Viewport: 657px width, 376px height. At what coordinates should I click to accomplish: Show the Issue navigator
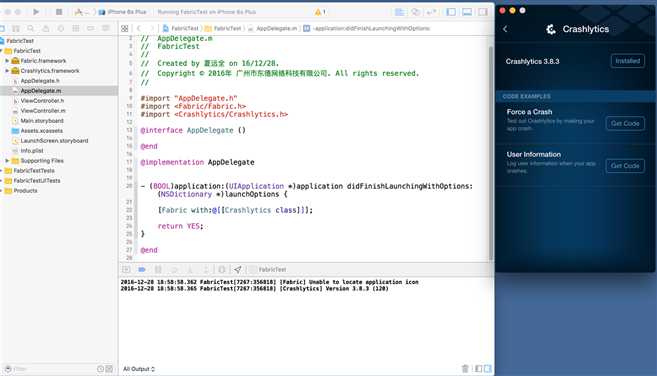46,29
